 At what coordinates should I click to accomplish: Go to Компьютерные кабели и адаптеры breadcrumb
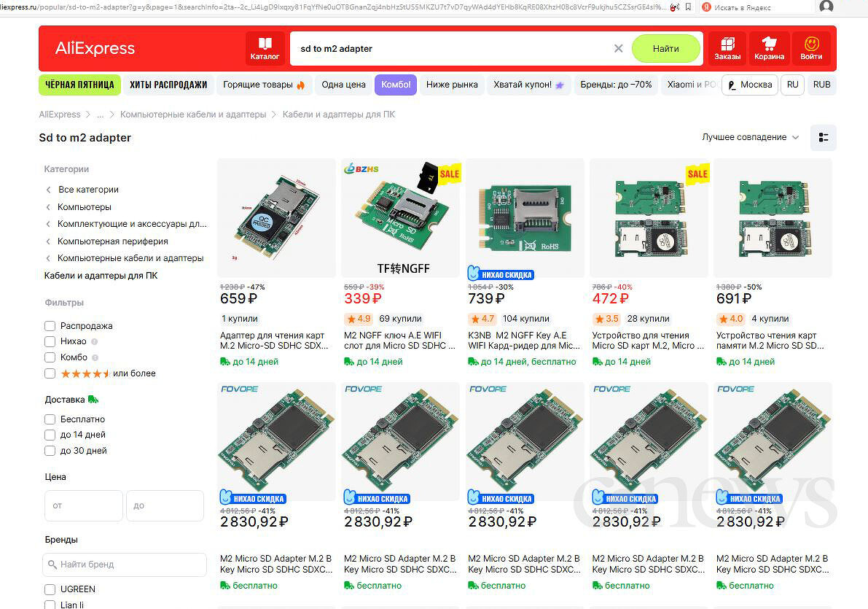pyautogui.click(x=193, y=115)
